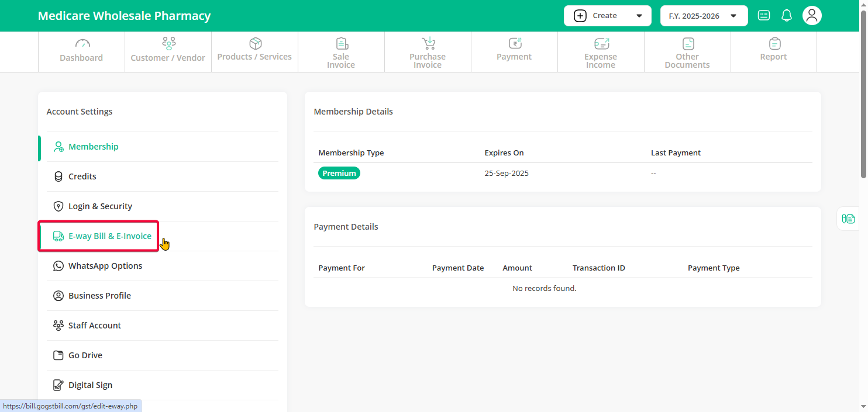Viewport: 868px width, 412px height.
Task: Select the Products / Services box icon
Action: (x=255, y=44)
